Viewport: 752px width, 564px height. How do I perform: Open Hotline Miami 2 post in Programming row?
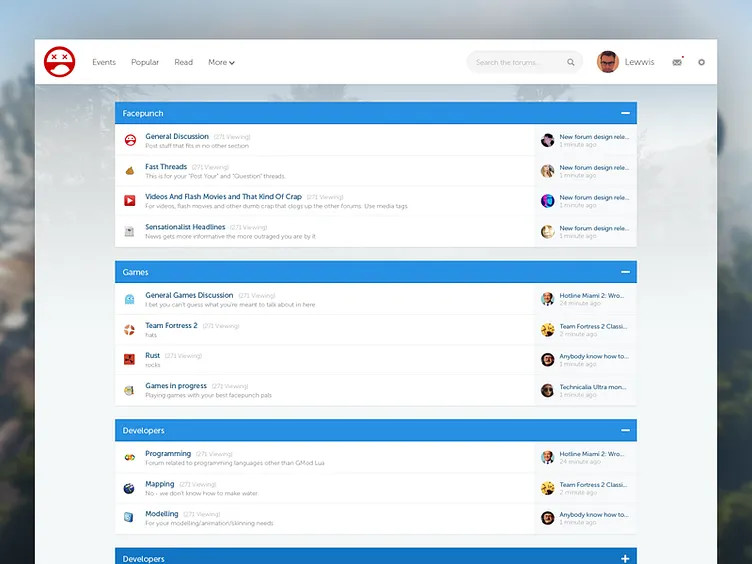tap(592, 454)
